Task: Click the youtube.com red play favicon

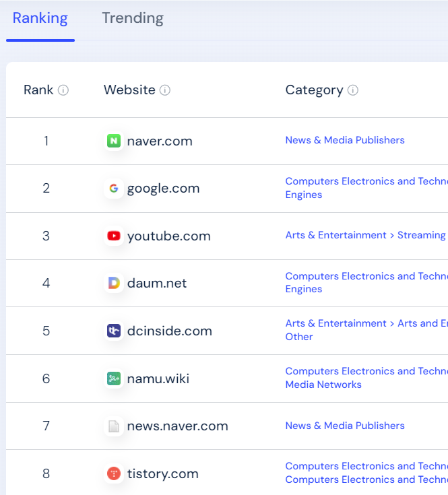Action: 114,236
